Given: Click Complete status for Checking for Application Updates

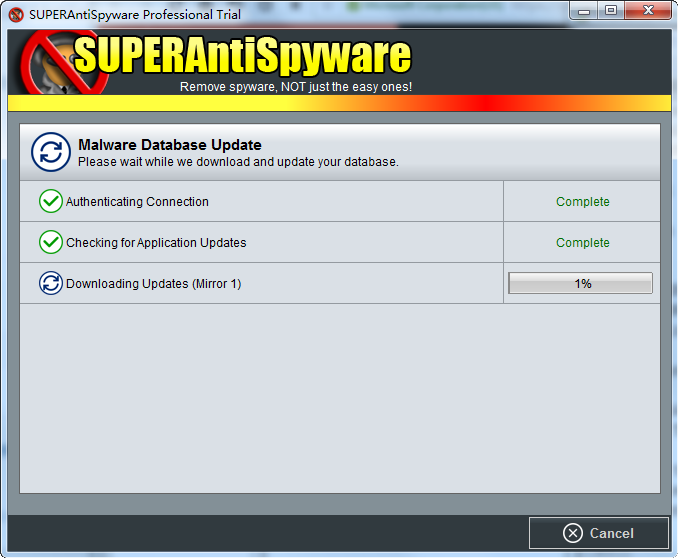Looking at the screenshot, I should (x=582, y=242).
